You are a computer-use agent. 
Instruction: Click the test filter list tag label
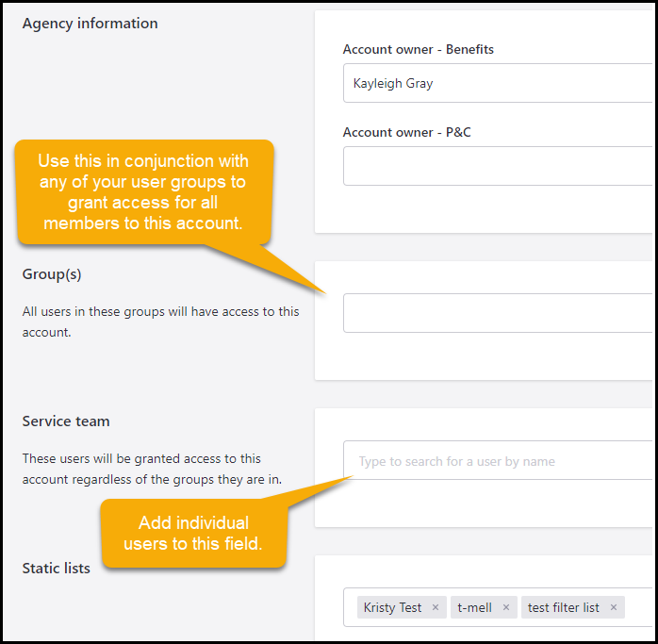click(563, 607)
